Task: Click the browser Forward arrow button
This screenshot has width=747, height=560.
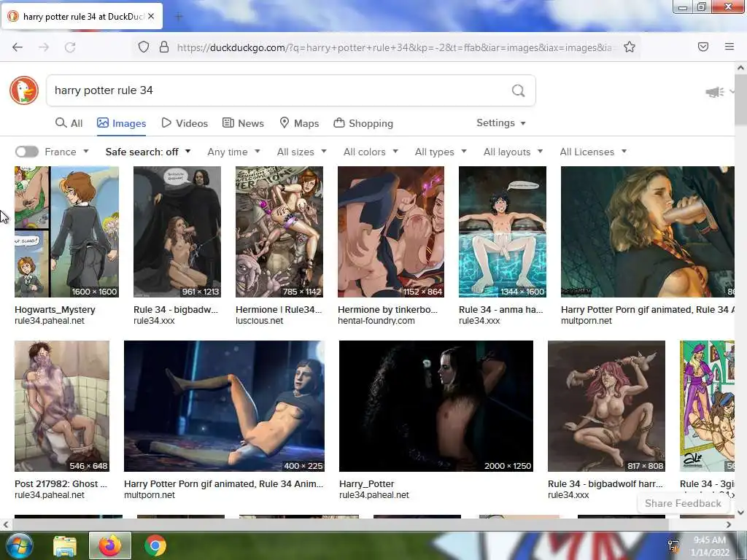Action: (x=44, y=47)
